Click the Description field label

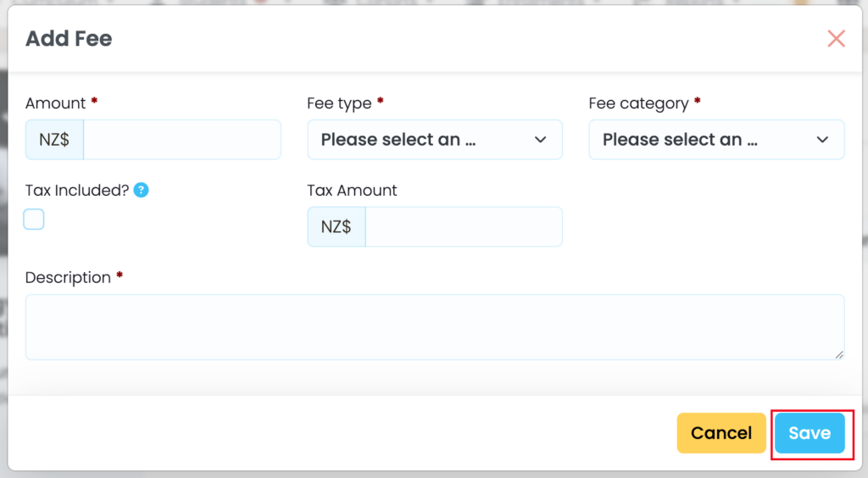(68, 278)
